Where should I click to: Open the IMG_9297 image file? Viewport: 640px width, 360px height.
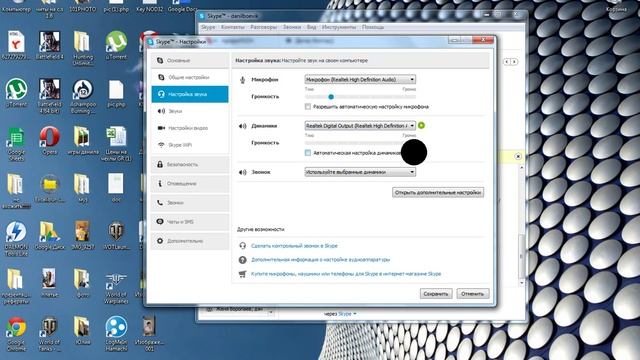pyautogui.click(x=83, y=236)
